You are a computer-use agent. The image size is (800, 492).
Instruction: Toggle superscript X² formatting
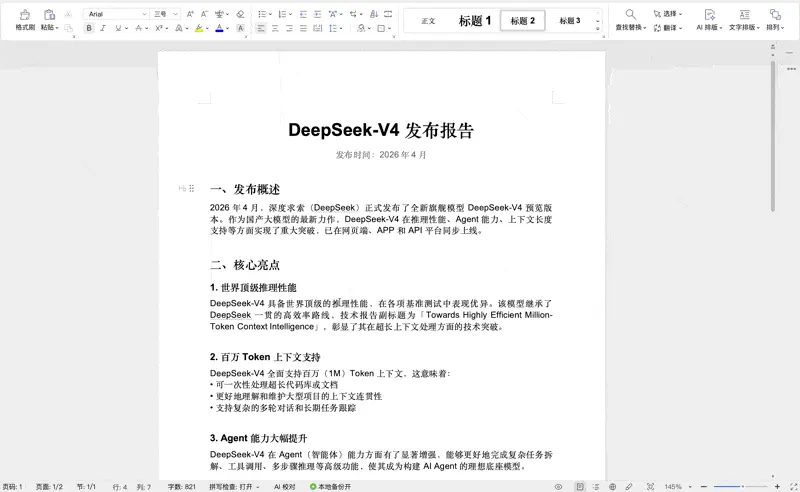click(x=159, y=28)
